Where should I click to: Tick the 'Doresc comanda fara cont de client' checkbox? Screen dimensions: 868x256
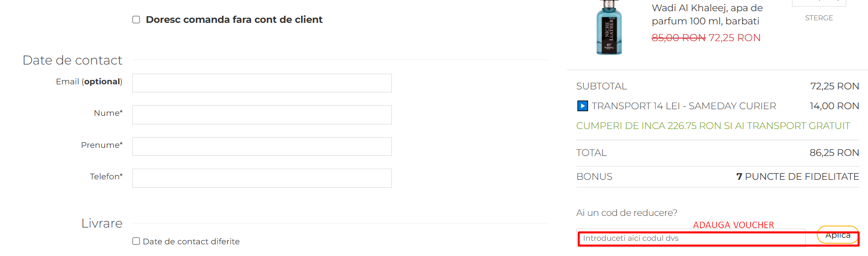(x=136, y=20)
